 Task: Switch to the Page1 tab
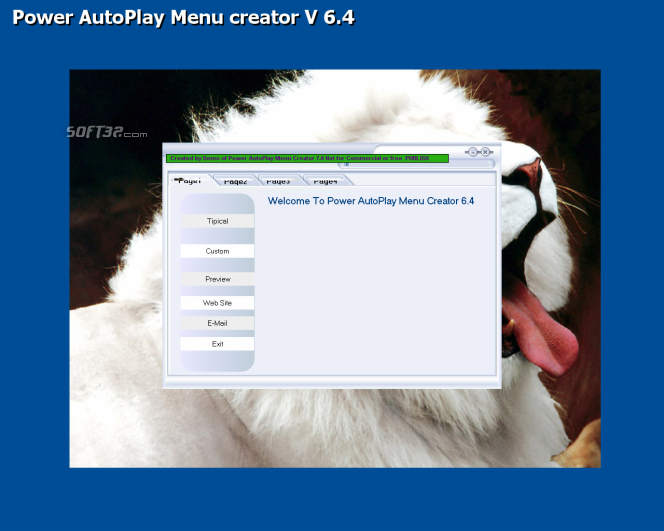pyautogui.click(x=189, y=181)
